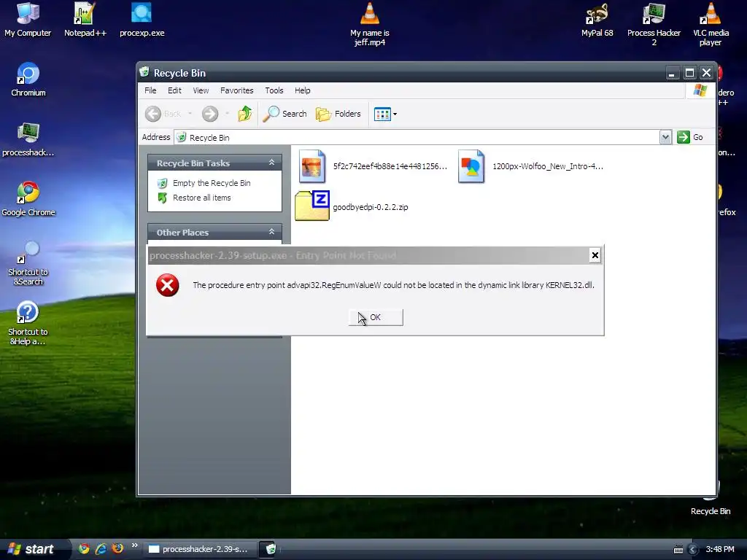The image size is (747, 560).
Task: Open the Search pane in Recycle Bin
Action: [285, 114]
